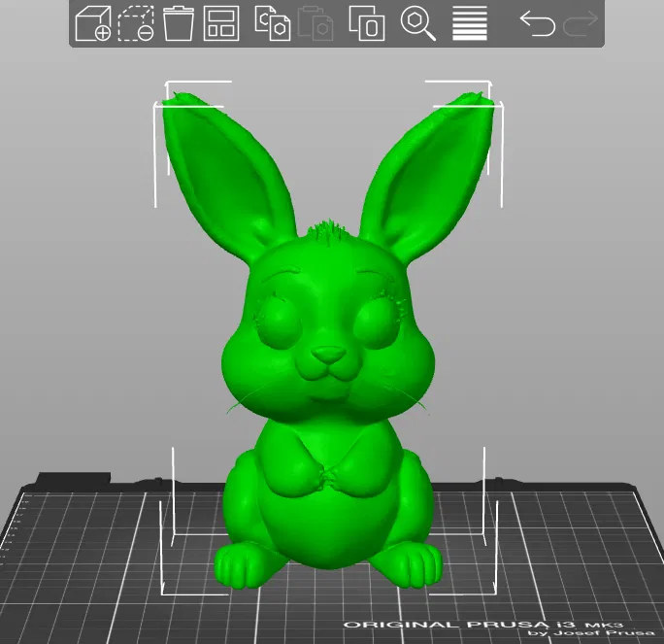Click the Add instance icon

pyautogui.click(x=367, y=23)
